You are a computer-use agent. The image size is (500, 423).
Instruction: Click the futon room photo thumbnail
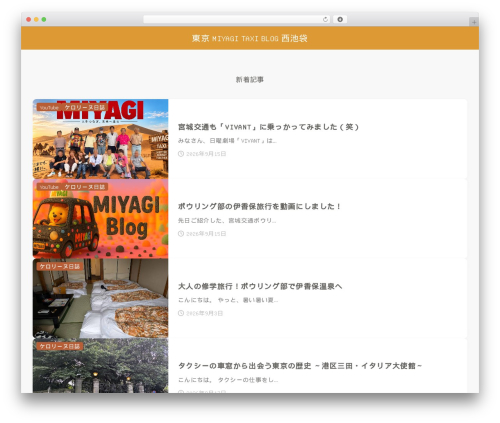100,298
